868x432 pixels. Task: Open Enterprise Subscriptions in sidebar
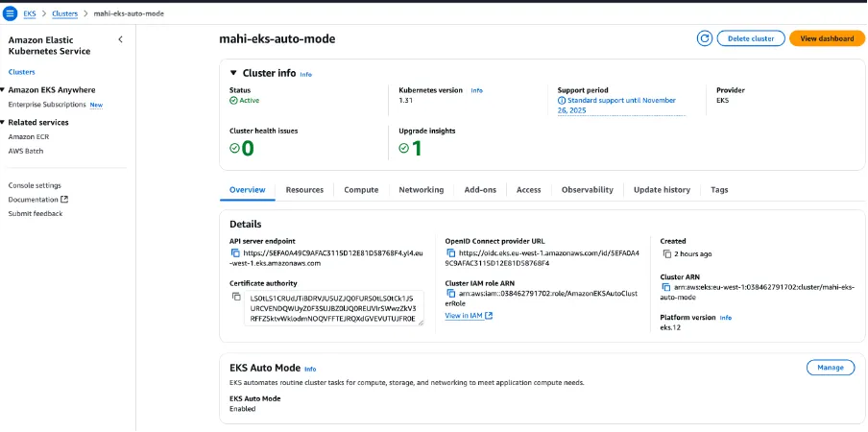[x=47, y=105]
